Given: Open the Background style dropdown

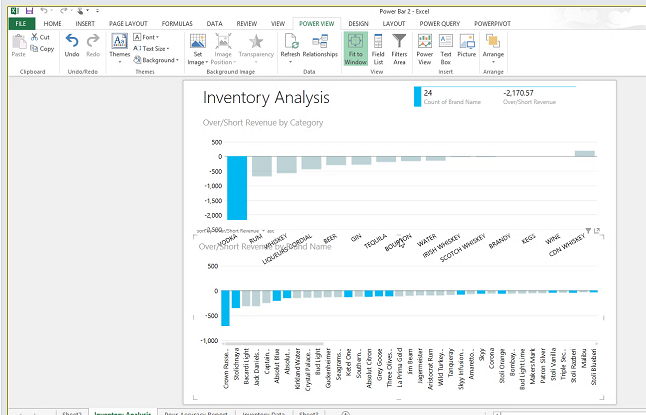Looking at the screenshot, I should pos(156,60).
